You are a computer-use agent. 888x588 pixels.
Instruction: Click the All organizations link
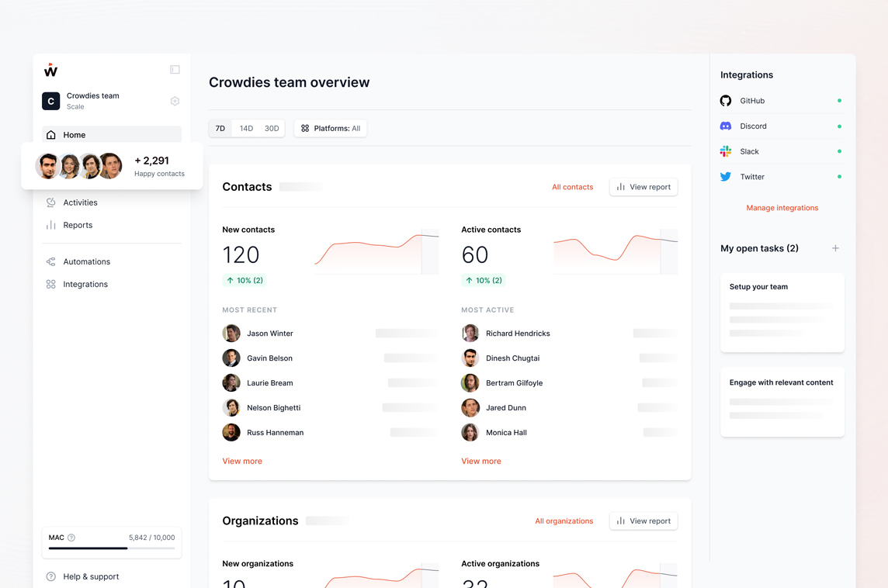pyautogui.click(x=564, y=521)
